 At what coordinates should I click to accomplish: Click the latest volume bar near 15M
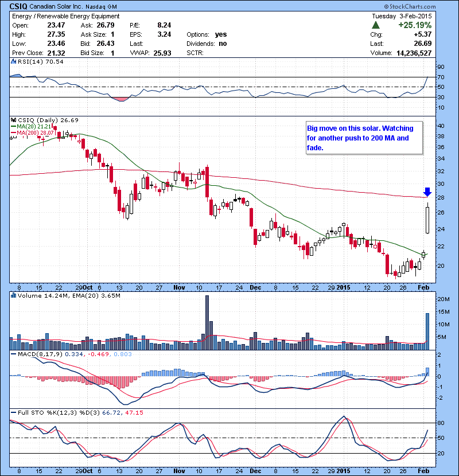427,331
